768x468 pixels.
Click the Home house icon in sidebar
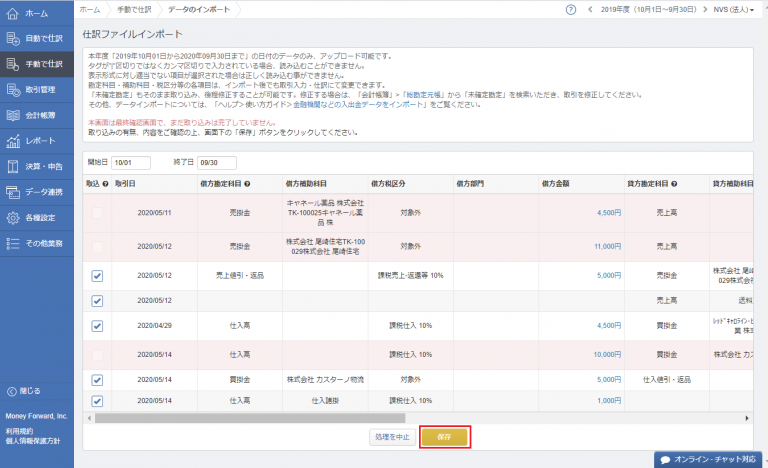(x=13, y=13)
